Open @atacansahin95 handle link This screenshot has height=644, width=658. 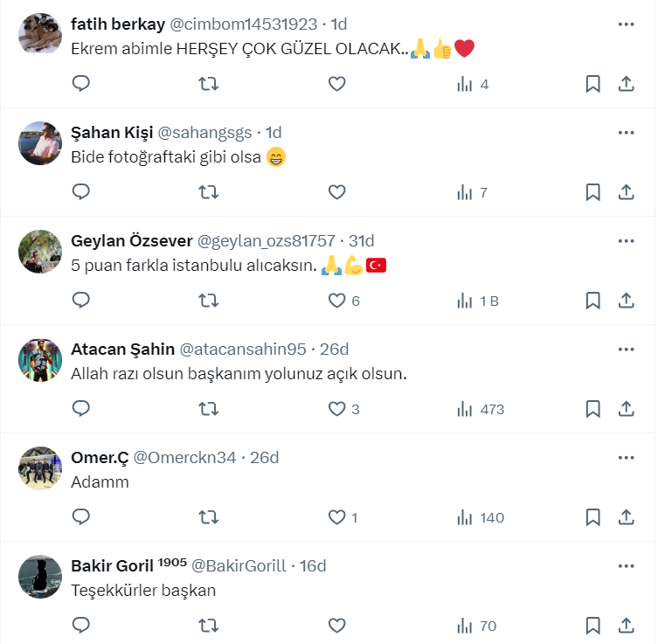tap(243, 350)
